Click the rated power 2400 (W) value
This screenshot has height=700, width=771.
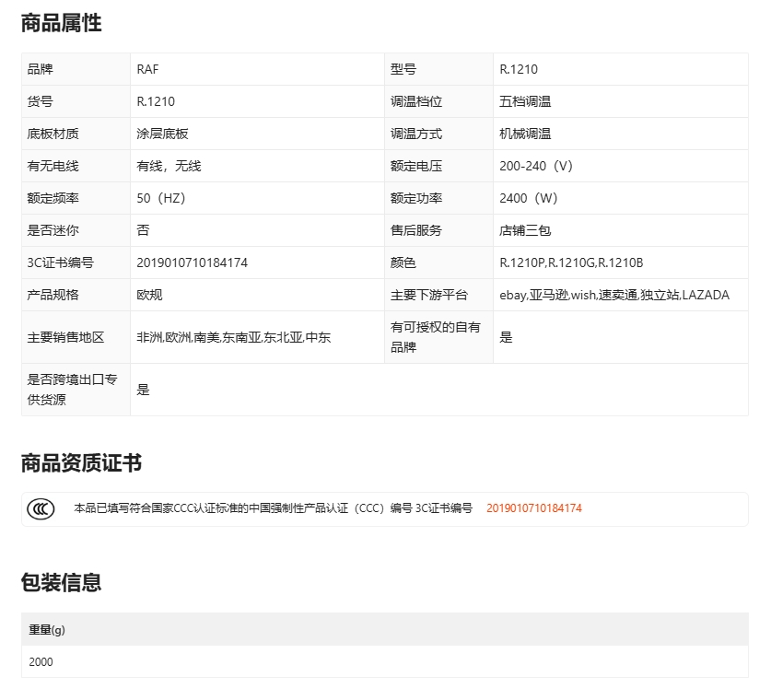click(x=529, y=198)
